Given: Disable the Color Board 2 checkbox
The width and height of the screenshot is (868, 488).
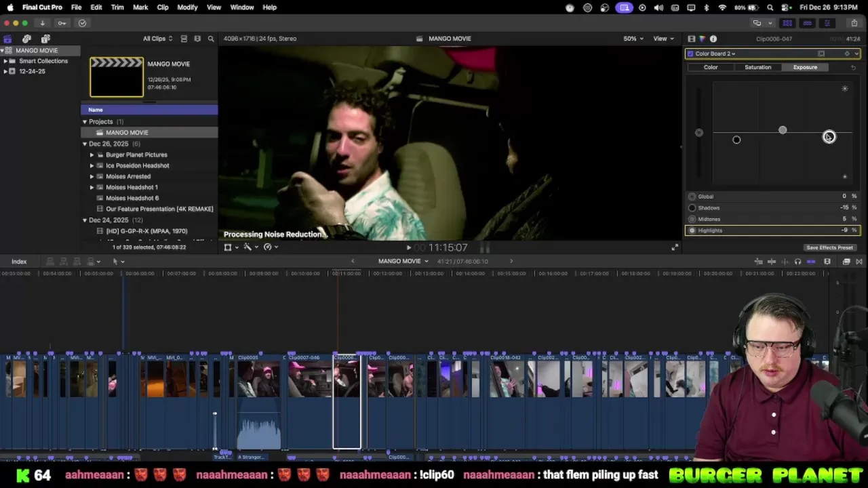Looking at the screenshot, I should (x=690, y=54).
